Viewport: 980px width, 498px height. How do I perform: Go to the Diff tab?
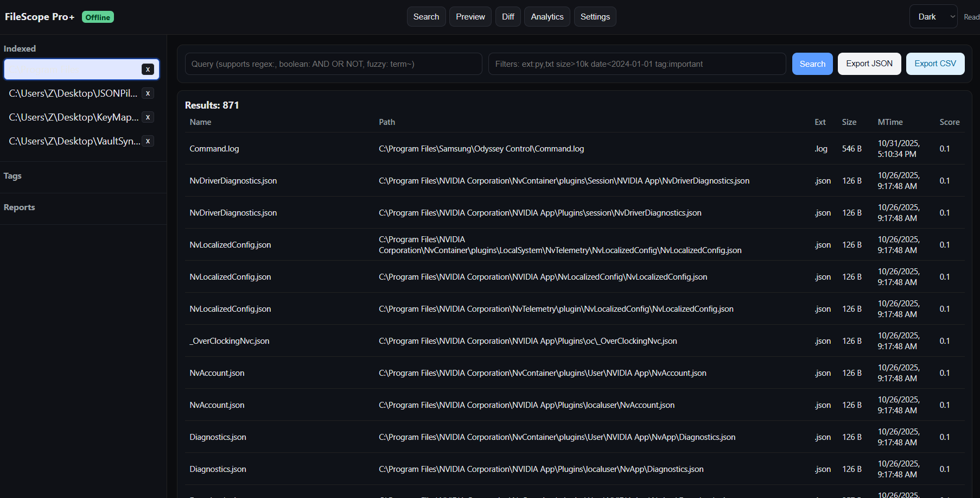coord(508,17)
